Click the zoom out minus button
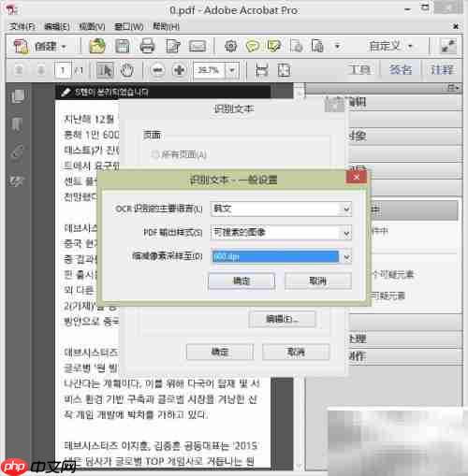Image resolution: width=468 pixels, height=476 pixels. [157, 70]
